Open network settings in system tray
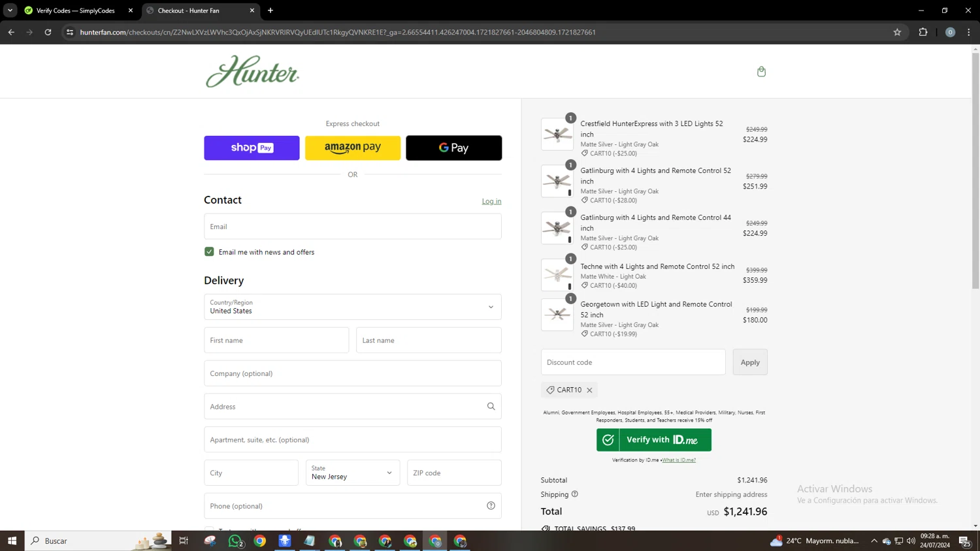This screenshot has height=551, width=980. coord(899,541)
